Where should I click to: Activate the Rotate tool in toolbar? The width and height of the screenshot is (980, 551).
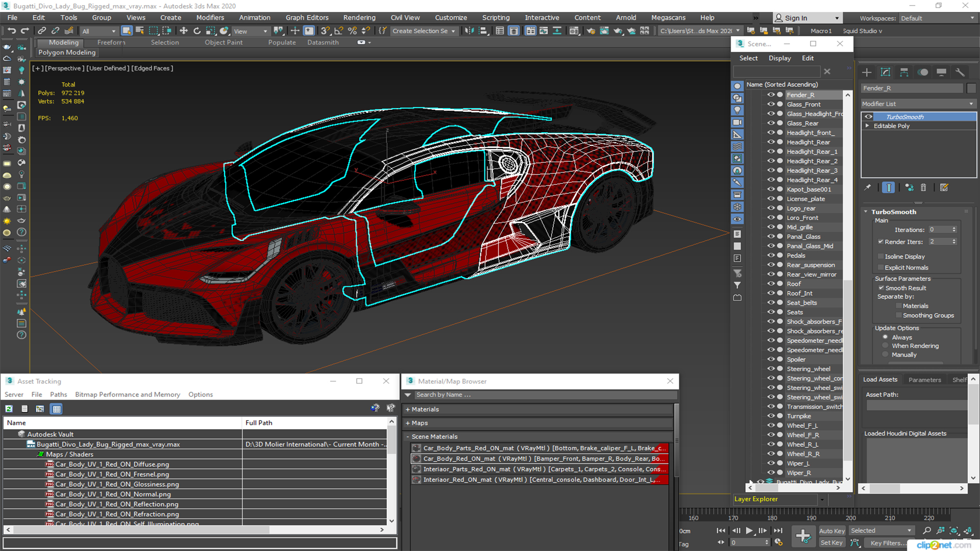197,31
